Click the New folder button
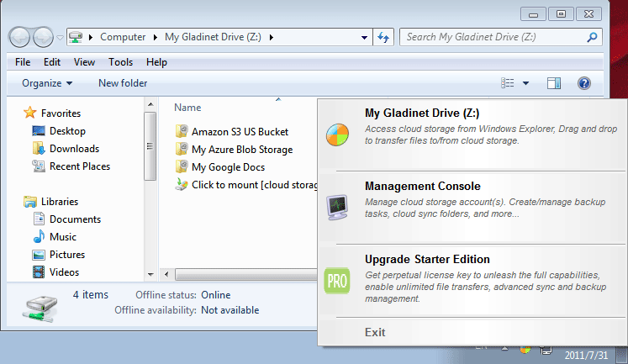 point(123,83)
